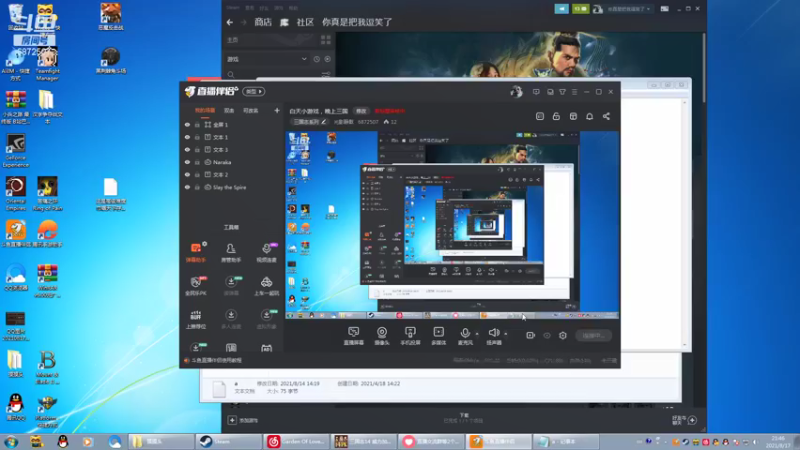Image resolution: width=800 pixels, height=450 pixels.
Task: Select the 全屏 1 source row
Action: click(x=232, y=124)
